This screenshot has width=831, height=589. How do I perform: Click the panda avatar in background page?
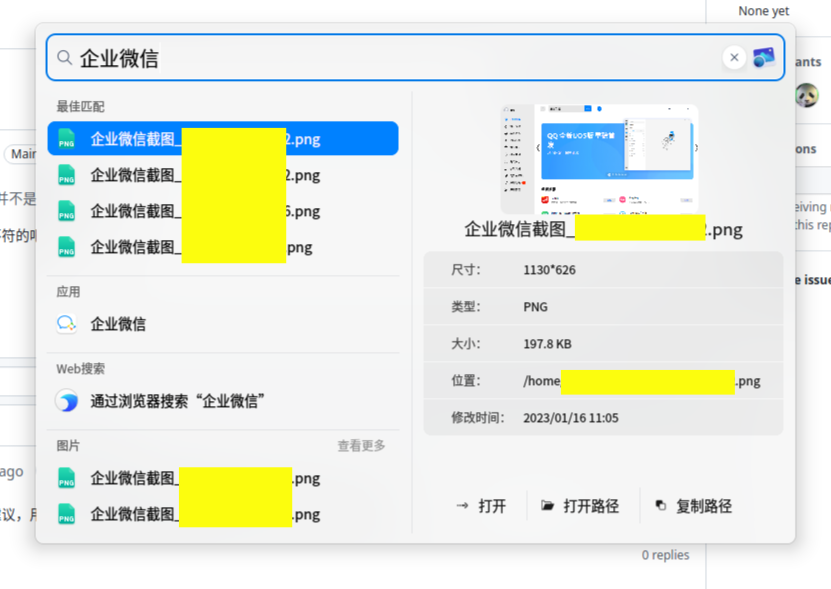click(x=807, y=95)
